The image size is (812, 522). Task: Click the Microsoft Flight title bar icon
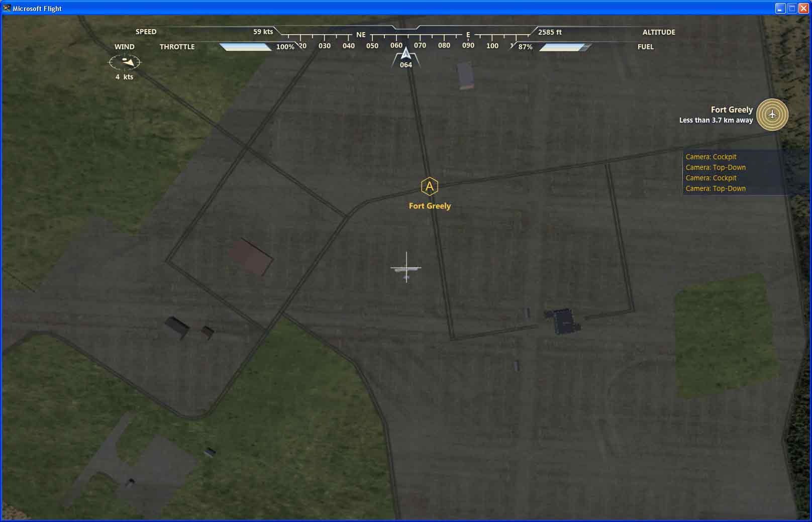pyautogui.click(x=7, y=8)
